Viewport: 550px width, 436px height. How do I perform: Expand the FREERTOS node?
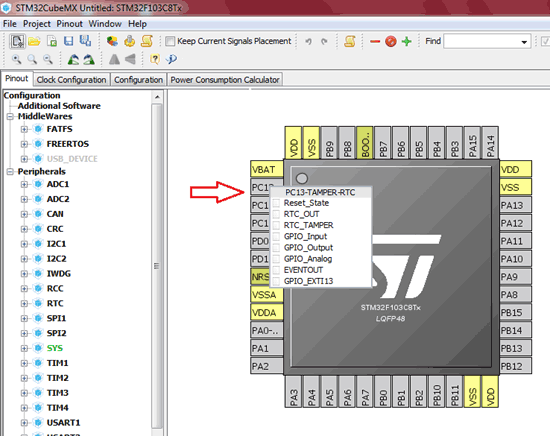click(24, 144)
